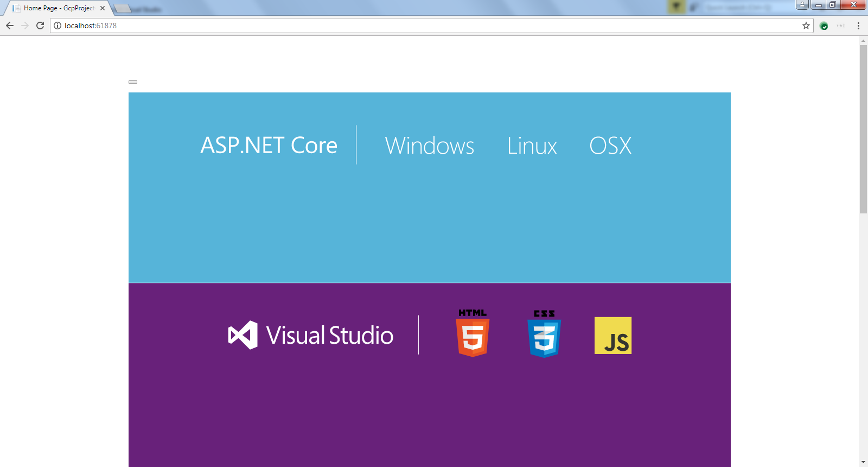Restore down the Chrome window
Viewport: 868px width, 467px height.
coord(833,5)
